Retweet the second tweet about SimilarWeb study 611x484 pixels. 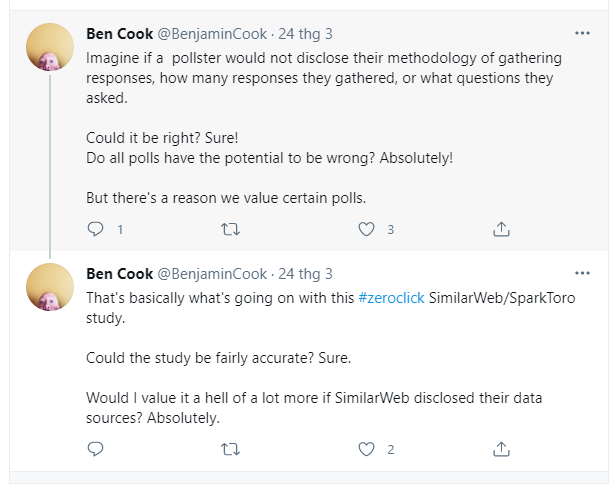(230, 449)
